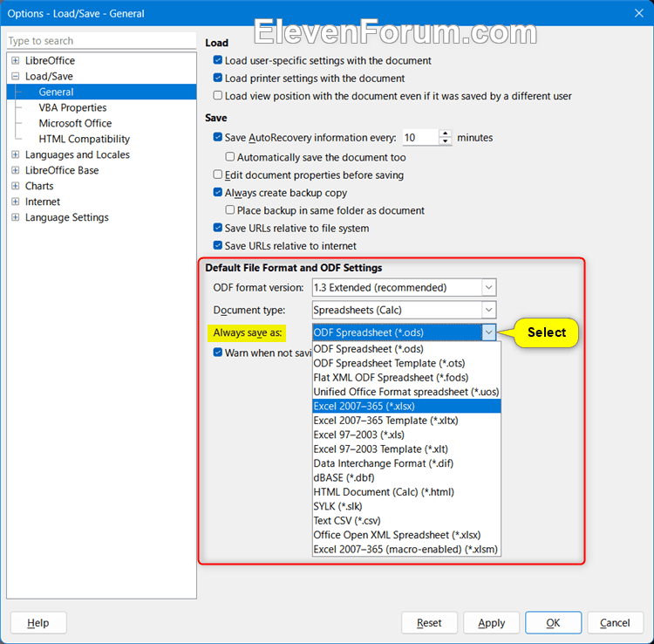Toggle Load printer settings with the document
Viewport: 654px width, 644px height.
[x=218, y=78]
